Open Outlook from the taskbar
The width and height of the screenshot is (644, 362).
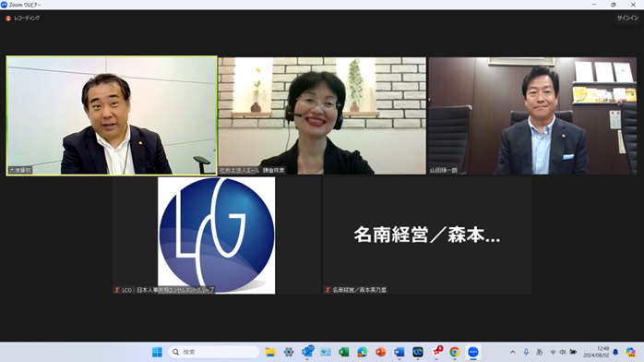[x=307, y=352]
